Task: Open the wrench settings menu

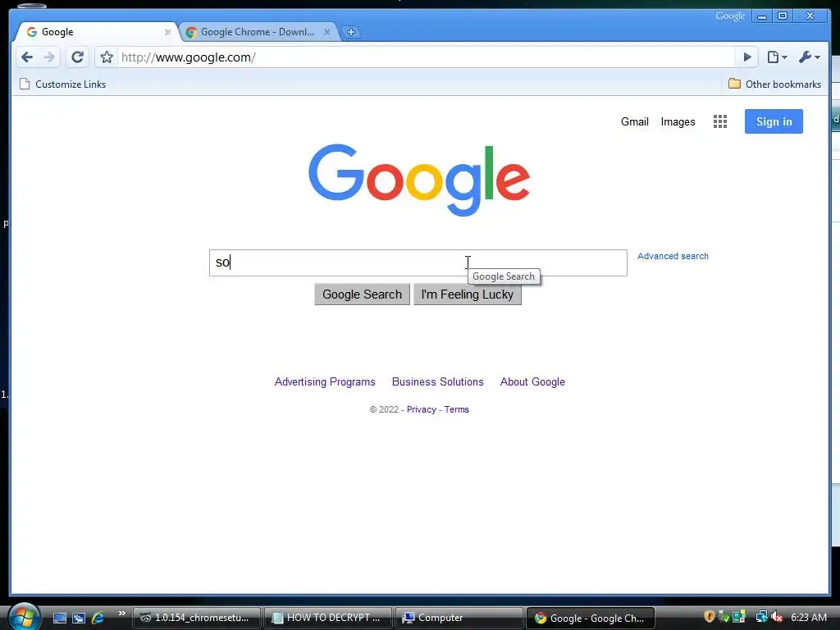Action: pyautogui.click(x=809, y=57)
